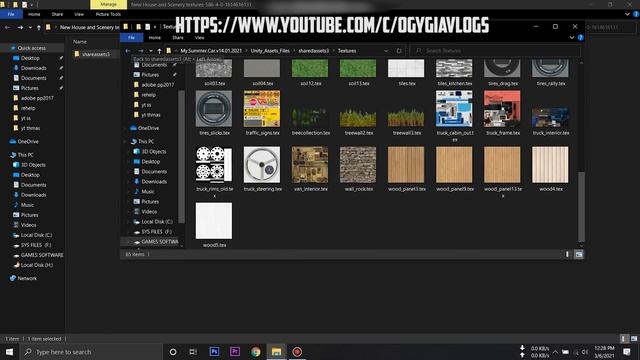The height and width of the screenshot is (360, 640).
Task: Click the Textures nav pane scrollbar
Action: pos(181,157)
